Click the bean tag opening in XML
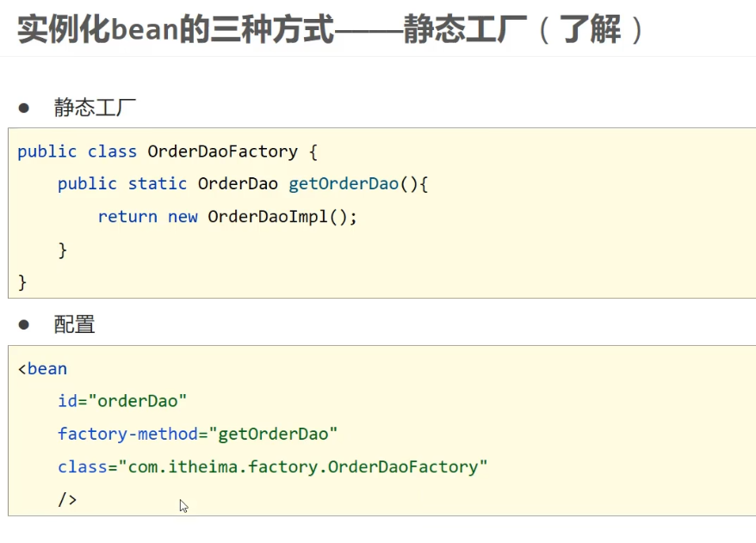The width and height of the screenshot is (756, 543). (42, 369)
